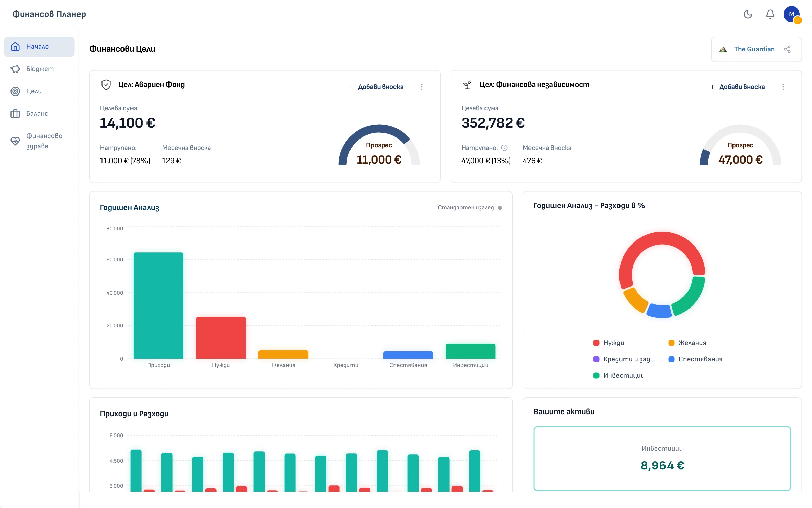Add contribution to Авариен Фонд goal

click(x=376, y=87)
